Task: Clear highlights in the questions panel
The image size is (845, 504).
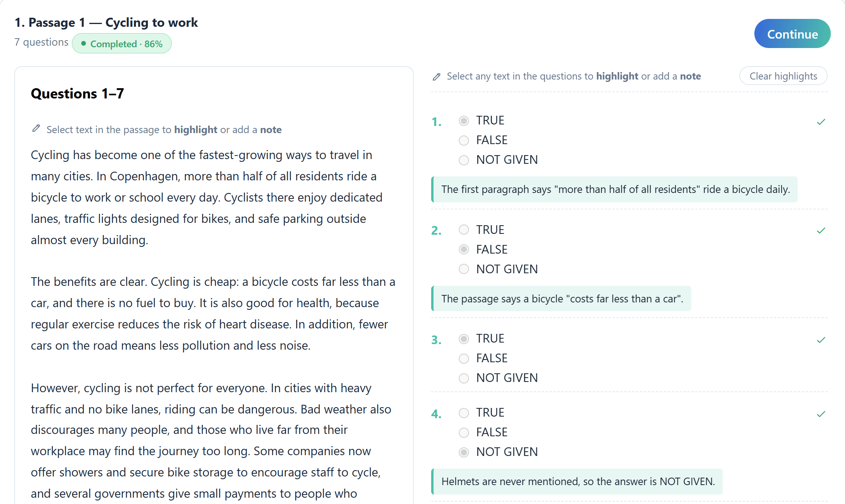Action: [x=783, y=76]
